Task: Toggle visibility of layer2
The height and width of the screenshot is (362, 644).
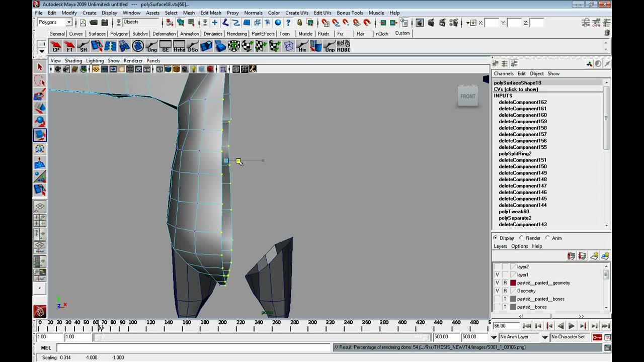Action: click(497, 267)
